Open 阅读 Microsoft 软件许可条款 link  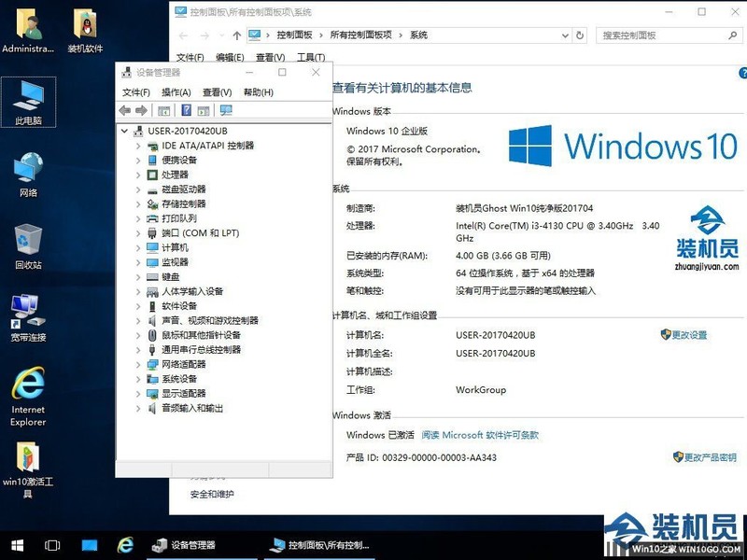[x=480, y=435]
